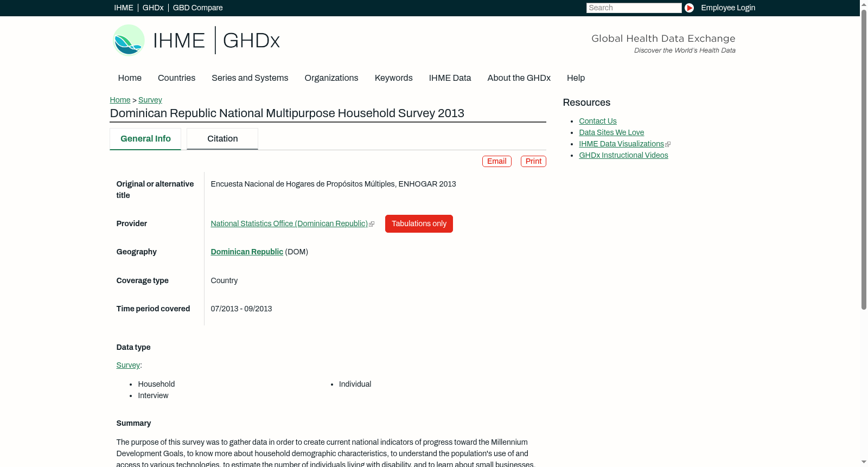Open GBD Compare in top bar
This screenshot has height=467, width=868.
[197, 8]
